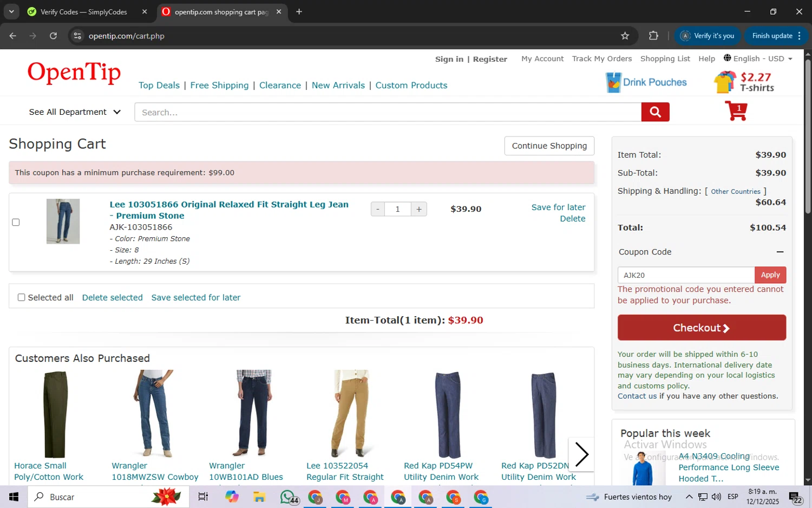Increase jean quantity with plus button
Viewport: 812px width, 508px height.
point(419,209)
